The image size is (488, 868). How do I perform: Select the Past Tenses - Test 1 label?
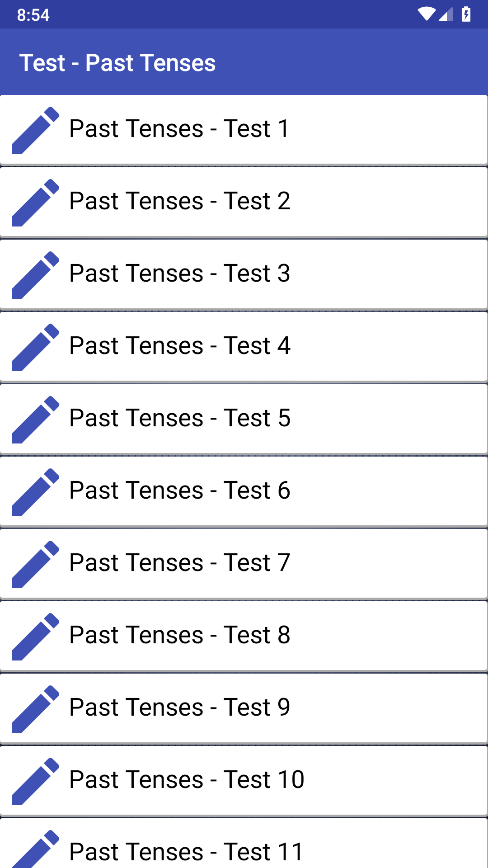[179, 129]
